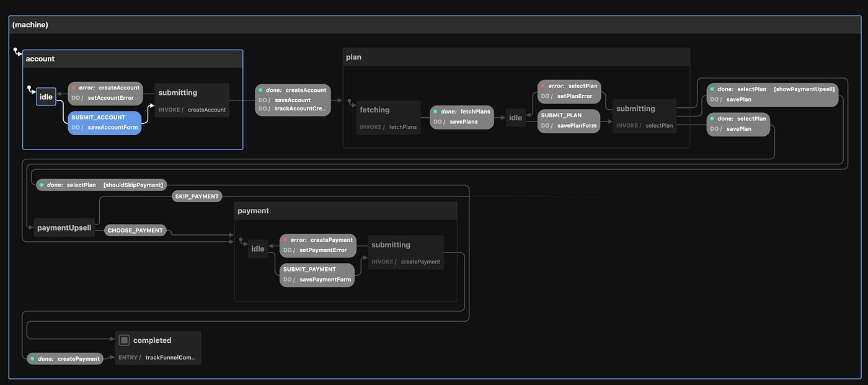The height and width of the screenshot is (385, 868).
Task: Select the CHOOSE_PAYMENT transition label
Action: pyautogui.click(x=135, y=230)
